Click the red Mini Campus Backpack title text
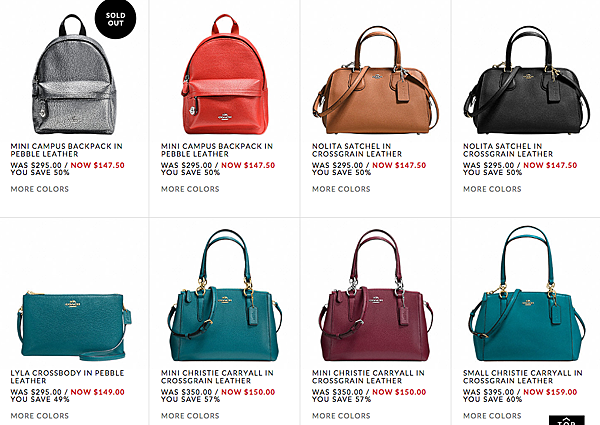Viewport: 600px width, 425px height. tap(217, 150)
